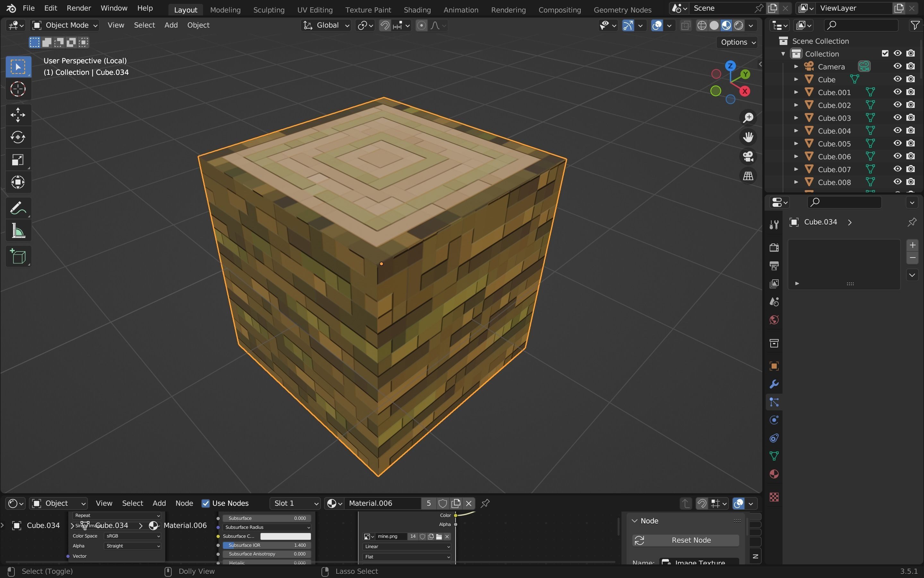The width and height of the screenshot is (924, 578).
Task: Switch to the UV Editing tab
Action: click(x=315, y=10)
